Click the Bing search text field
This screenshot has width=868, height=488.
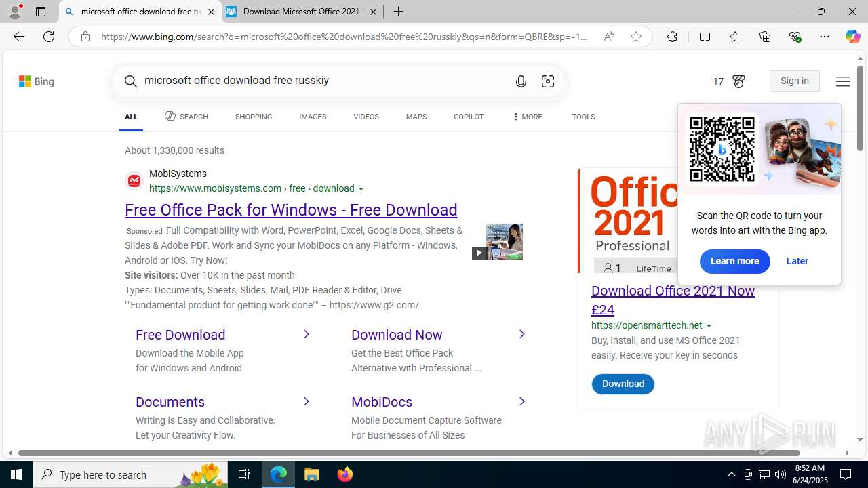[322, 81]
